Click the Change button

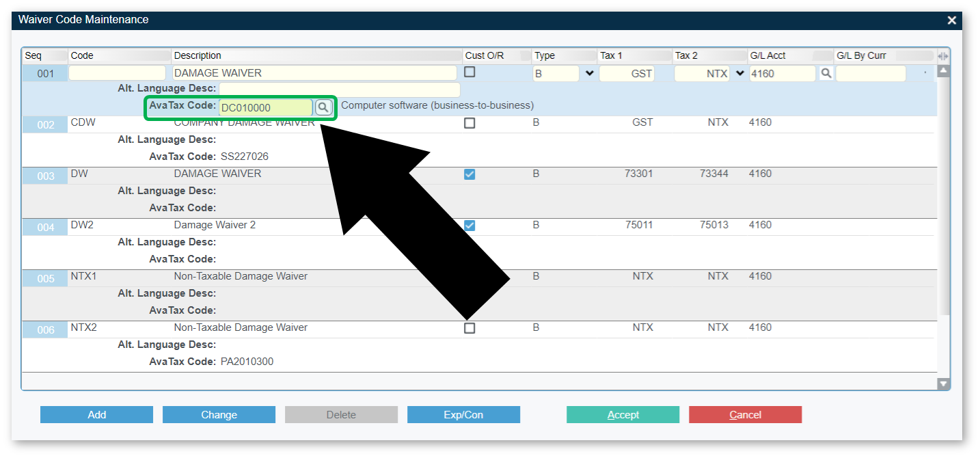click(x=219, y=415)
